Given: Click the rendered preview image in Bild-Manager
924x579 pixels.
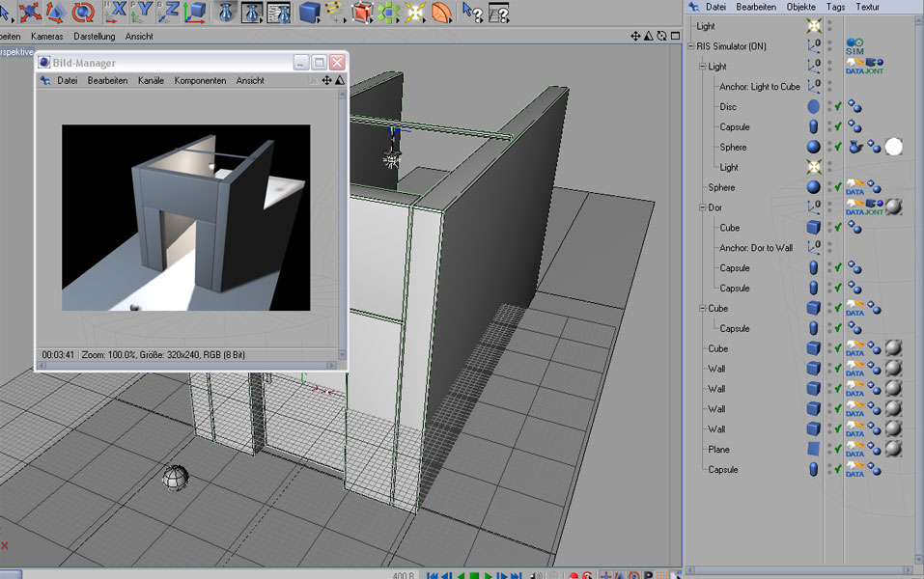Looking at the screenshot, I should pyautogui.click(x=186, y=217).
